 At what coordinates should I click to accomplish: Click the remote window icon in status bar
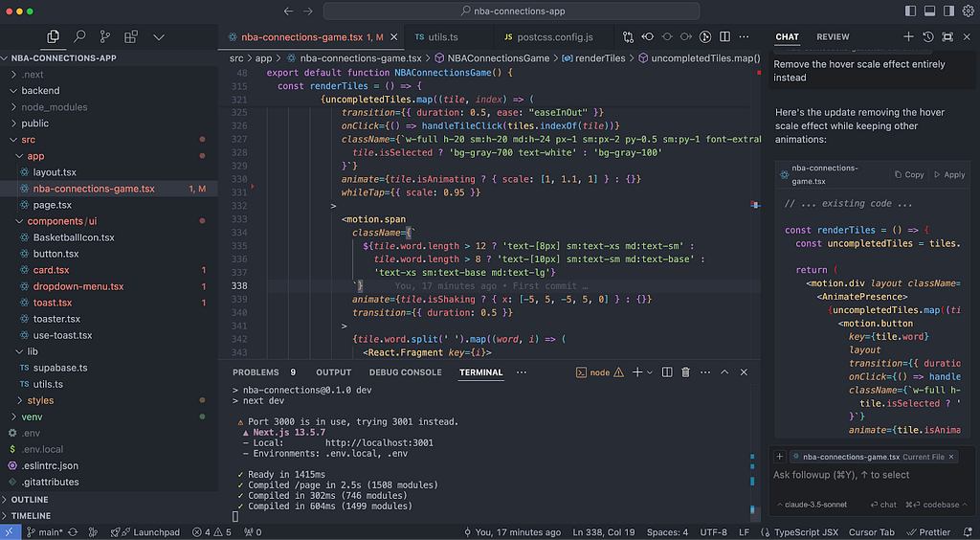[x=9, y=532]
